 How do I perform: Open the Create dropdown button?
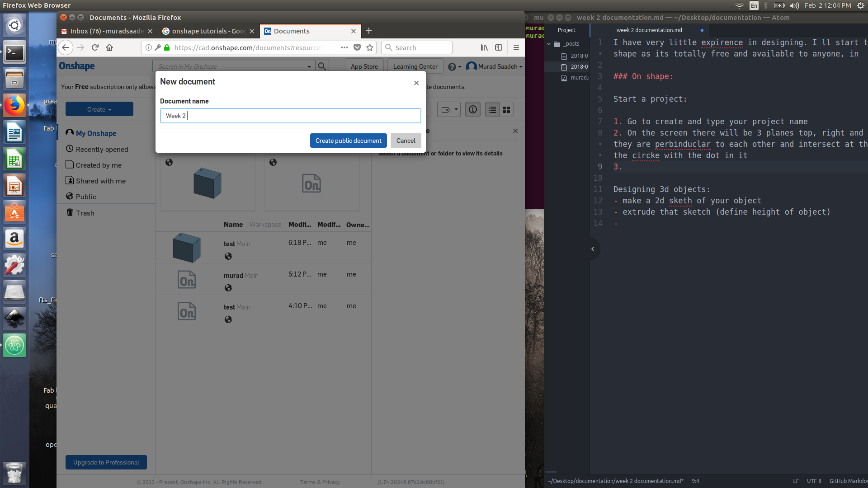point(99,109)
